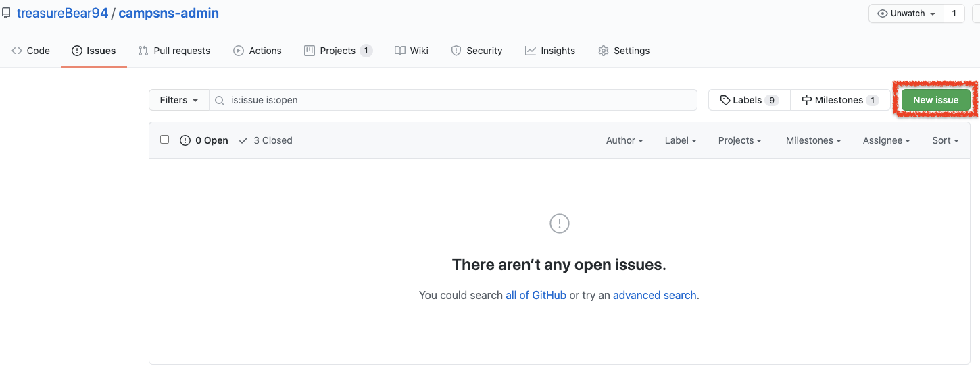The image size is (980, 374).
Task: Expand the Label filter
Action: coord(681,140)
